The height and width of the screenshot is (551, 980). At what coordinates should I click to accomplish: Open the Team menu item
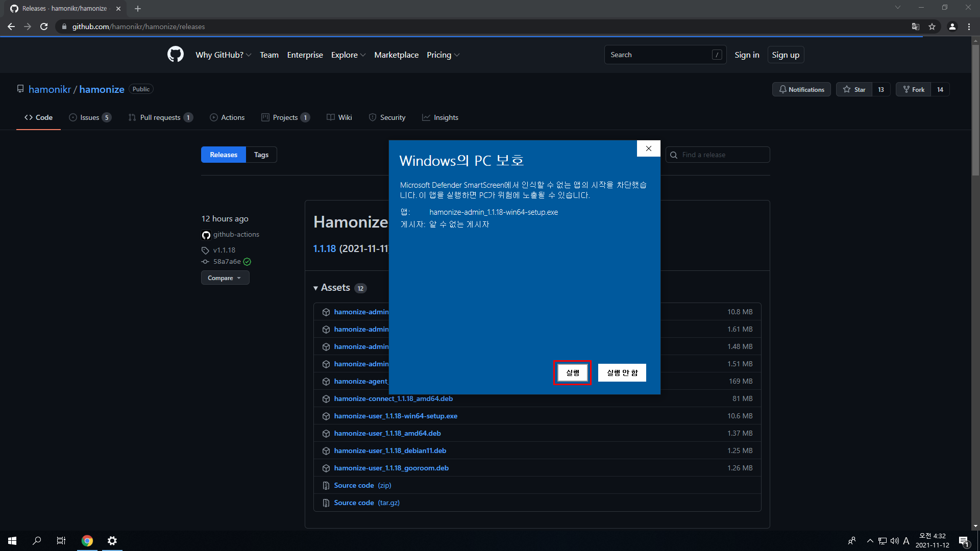[x=269, y=55]
